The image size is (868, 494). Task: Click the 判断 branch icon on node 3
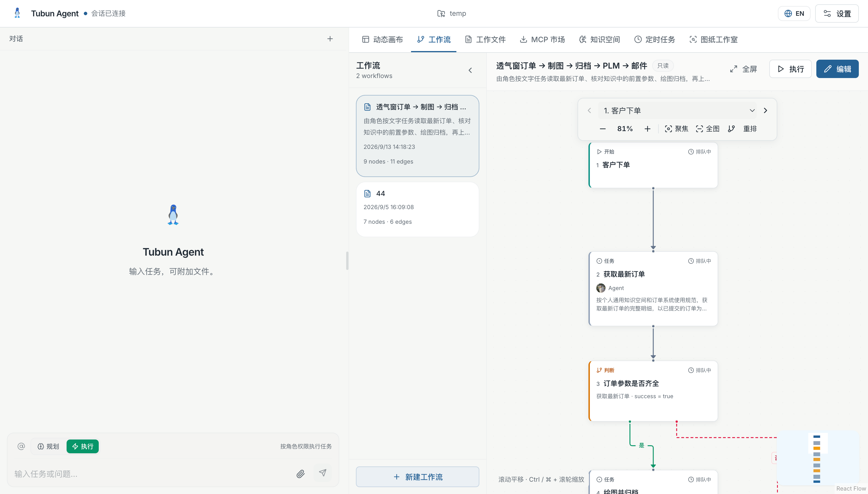coord(599,370)
